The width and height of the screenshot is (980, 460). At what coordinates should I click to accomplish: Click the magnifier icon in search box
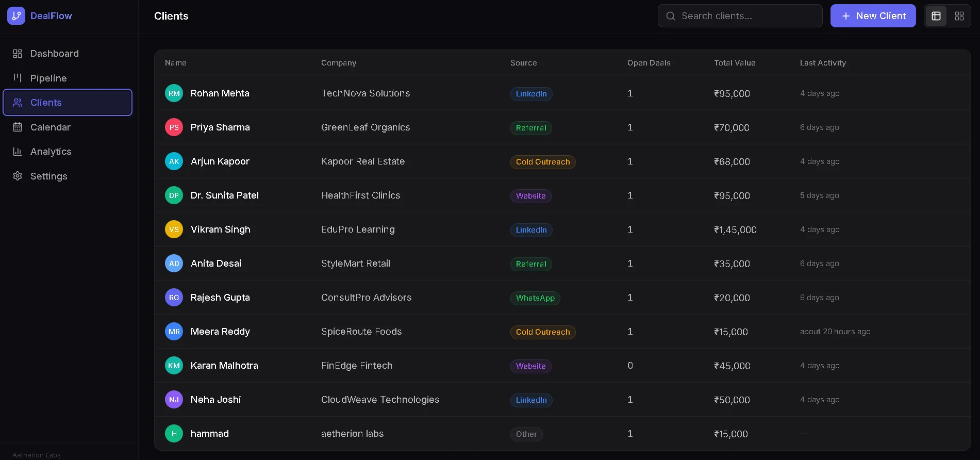point(671,16)
